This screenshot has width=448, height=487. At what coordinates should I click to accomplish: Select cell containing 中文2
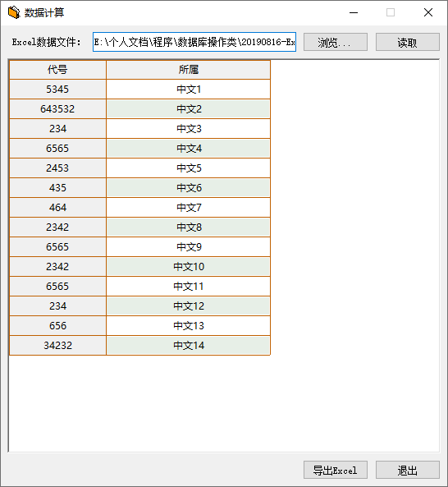click(189, 109)
